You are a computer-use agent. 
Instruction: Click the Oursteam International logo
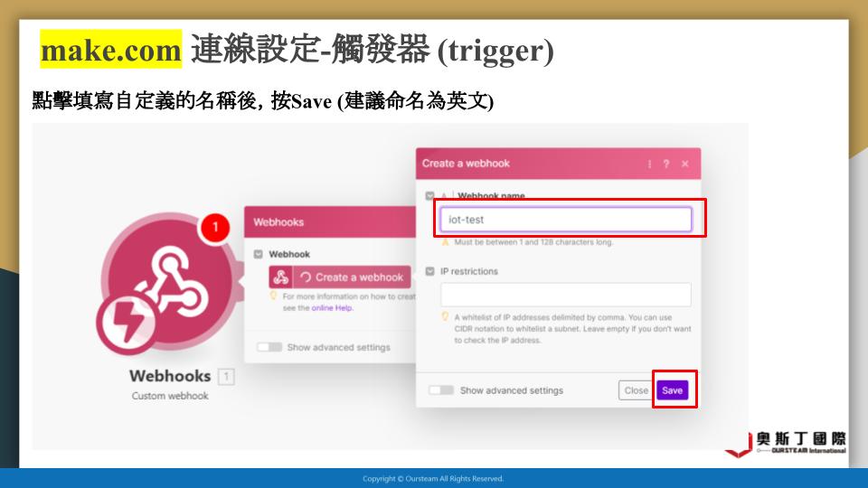pyautogui.click(x=786, y=445)
